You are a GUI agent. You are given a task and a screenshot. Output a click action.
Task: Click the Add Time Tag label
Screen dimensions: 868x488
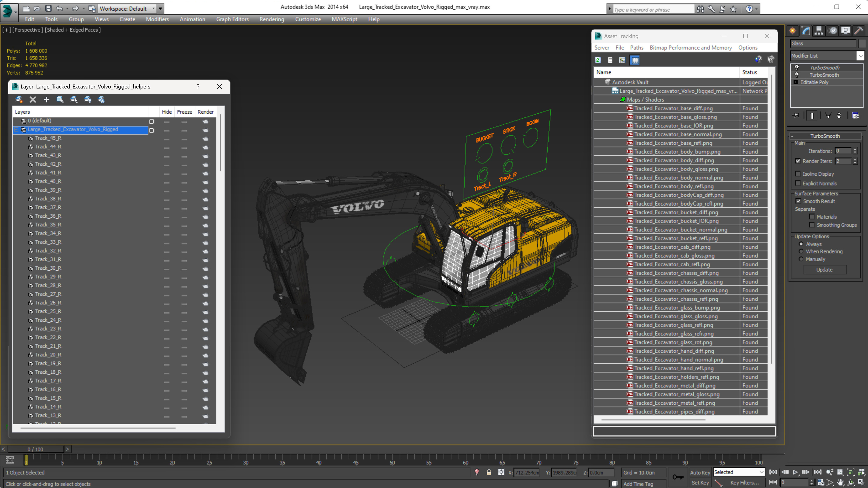tap(638, 484)
